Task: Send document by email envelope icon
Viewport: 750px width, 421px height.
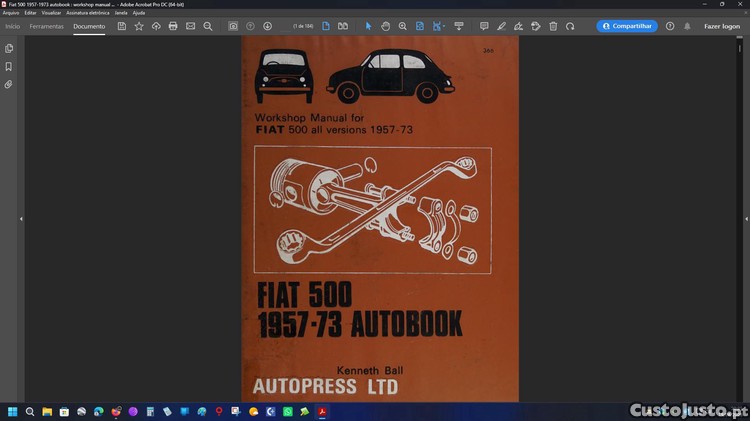Action: click(190, 26)
